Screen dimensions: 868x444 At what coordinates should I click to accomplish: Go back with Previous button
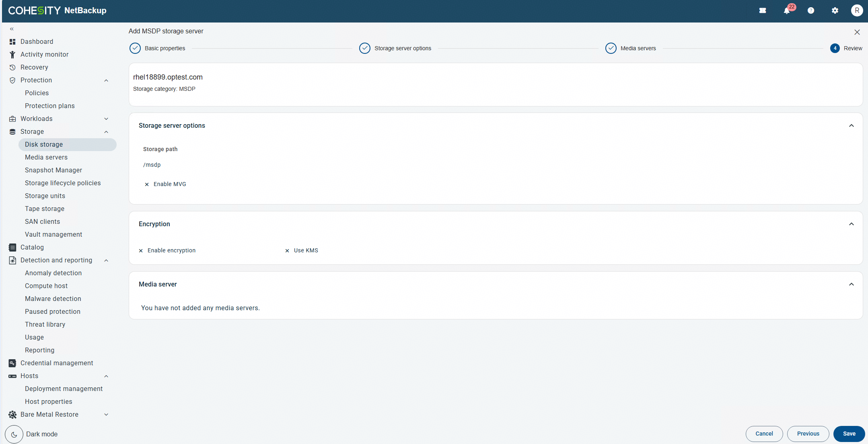808,434
